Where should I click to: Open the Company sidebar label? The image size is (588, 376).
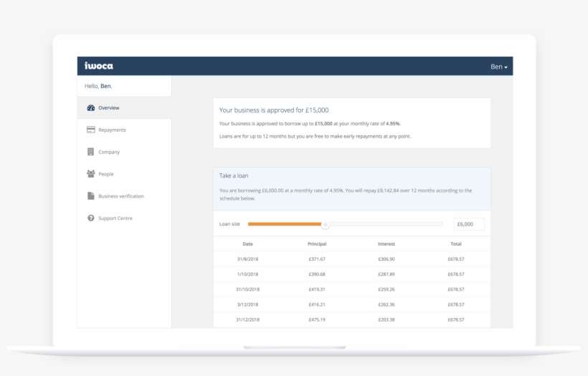tap(109, 152)
